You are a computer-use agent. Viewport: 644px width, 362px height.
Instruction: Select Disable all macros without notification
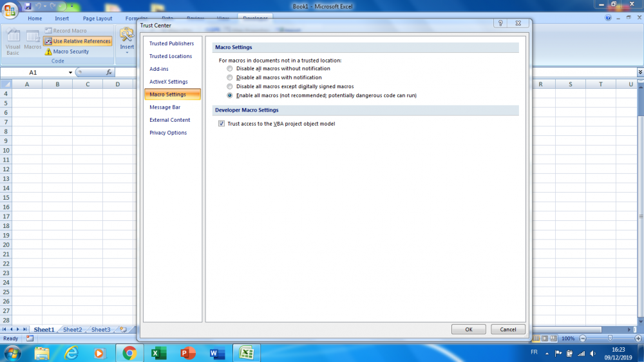tap(230, 69)
